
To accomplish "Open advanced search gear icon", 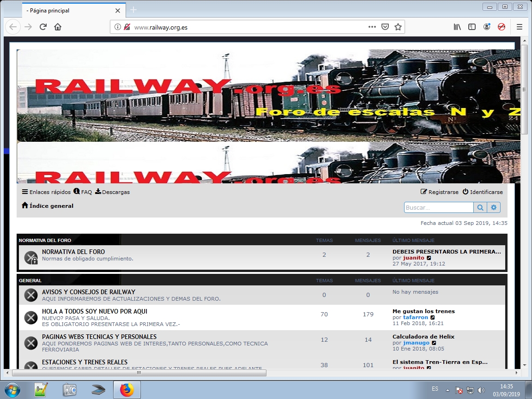I will tap(494, 207).
